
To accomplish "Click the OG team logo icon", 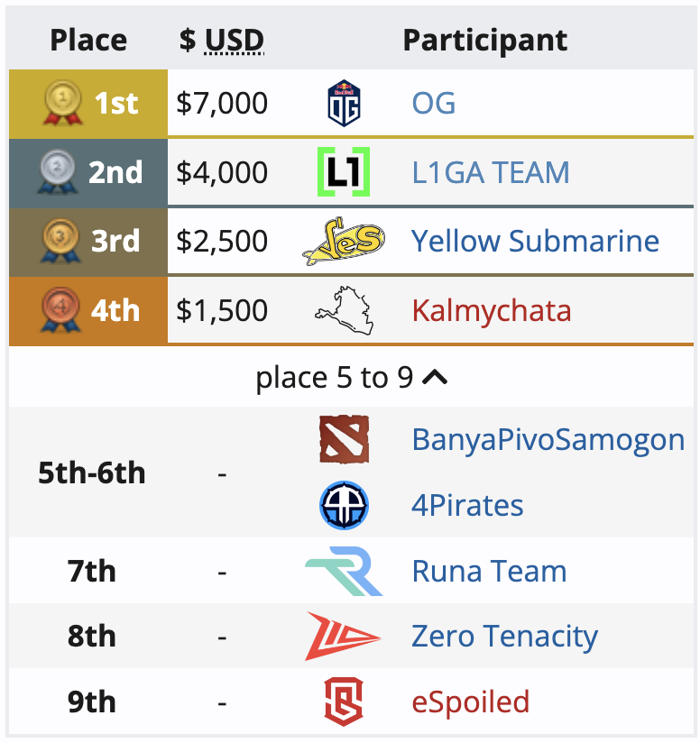I will pyautogui.click(x=344, y=103).
